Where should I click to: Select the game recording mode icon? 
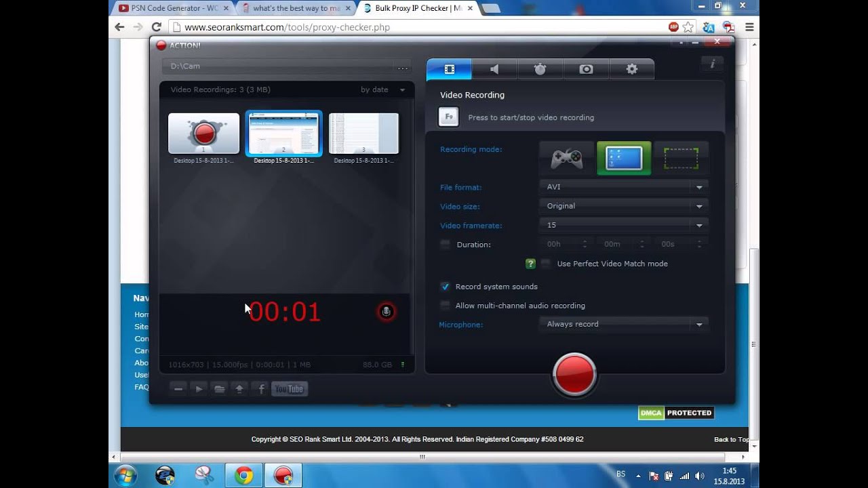click(x=566, y=159)
